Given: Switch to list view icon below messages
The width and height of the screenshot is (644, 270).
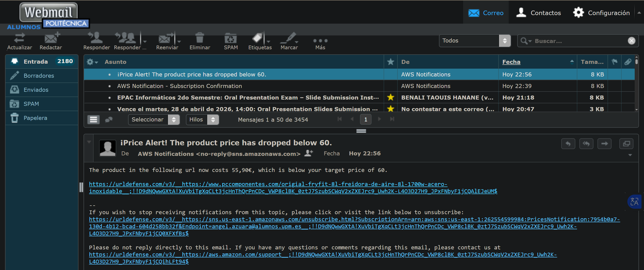Looking at the screenshot, I should (93, 120).
